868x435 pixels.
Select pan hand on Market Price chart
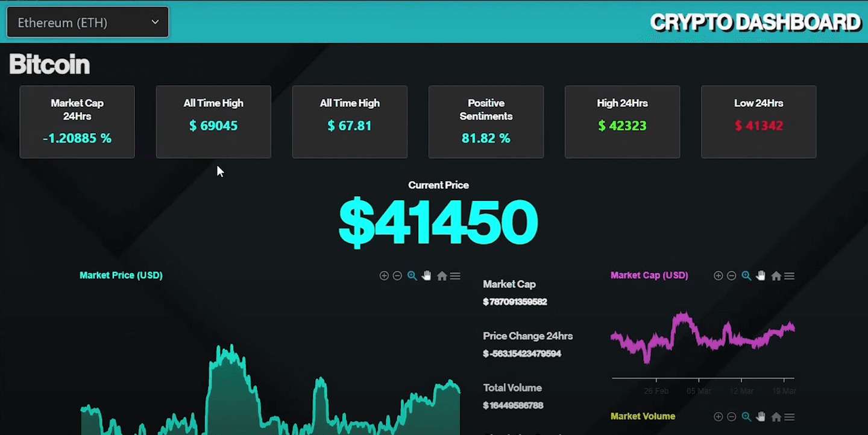coord(427,276)
